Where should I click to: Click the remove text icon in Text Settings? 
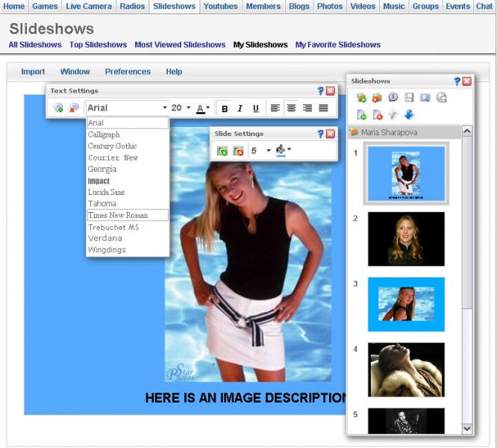[x=74, y=108]
